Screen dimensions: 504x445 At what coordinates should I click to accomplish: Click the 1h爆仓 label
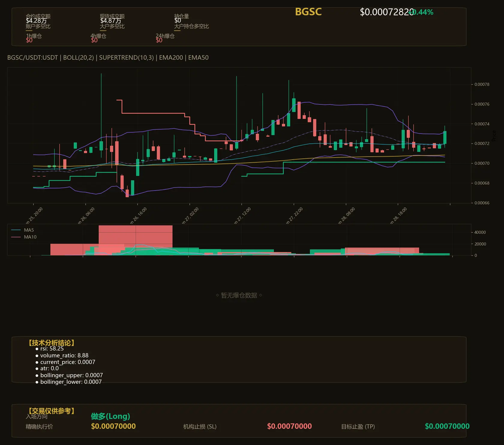[x=34, y=36]
